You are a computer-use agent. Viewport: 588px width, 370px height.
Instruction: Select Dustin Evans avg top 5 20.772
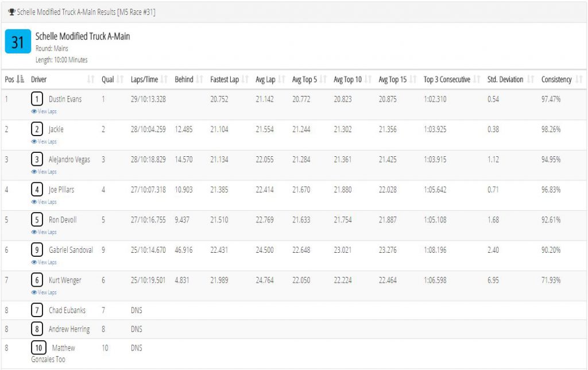coord(301,99)
